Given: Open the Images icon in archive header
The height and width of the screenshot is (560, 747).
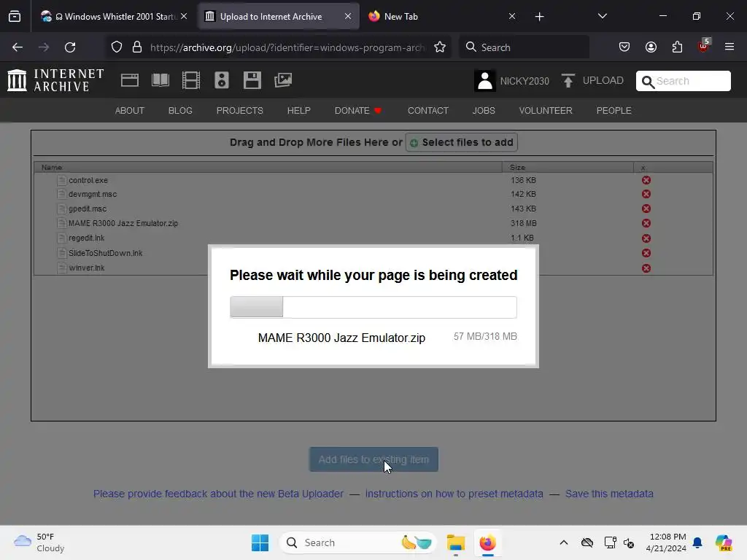Looking at the screenshot, I should coord(283,80).
